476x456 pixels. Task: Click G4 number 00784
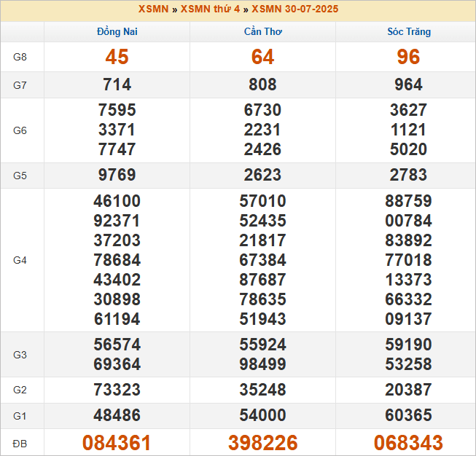409,221
